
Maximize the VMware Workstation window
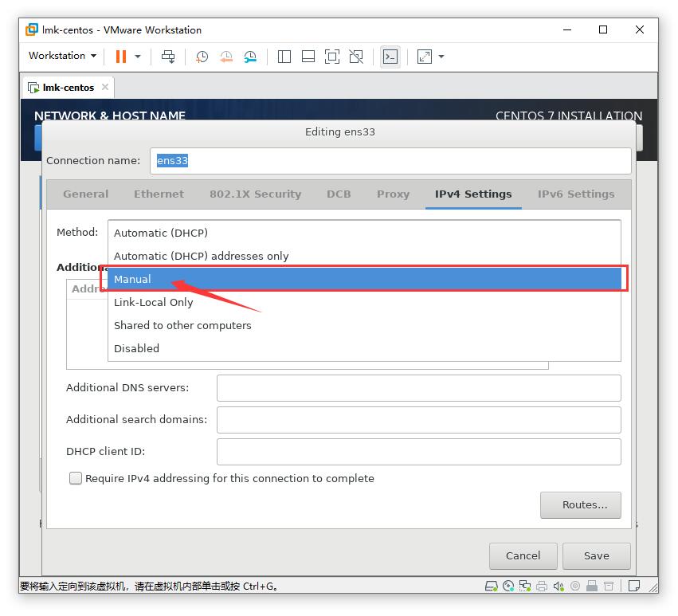pos(603,29)
